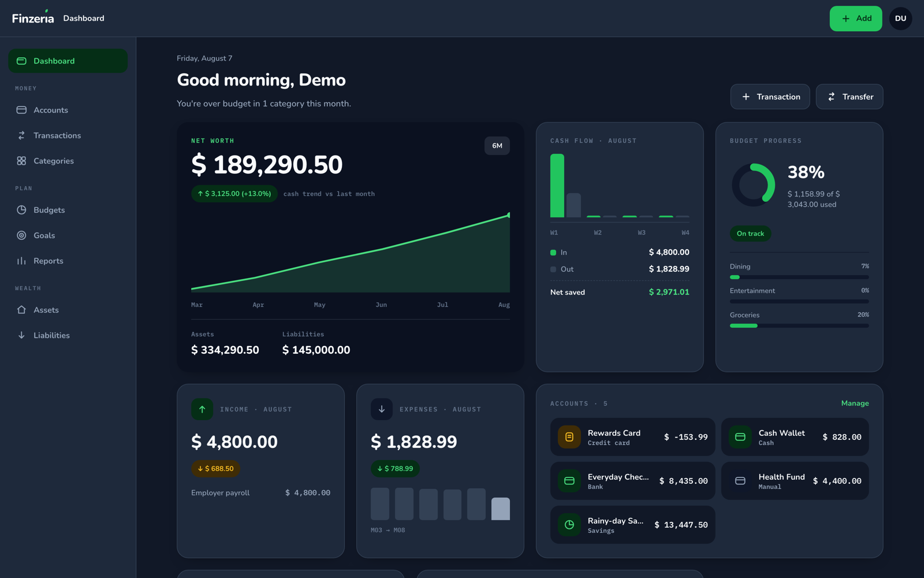This screenshot has height=578, width=924.
Task: Click the Cash Wallet account icon
Action: click(x=740, y=437)
